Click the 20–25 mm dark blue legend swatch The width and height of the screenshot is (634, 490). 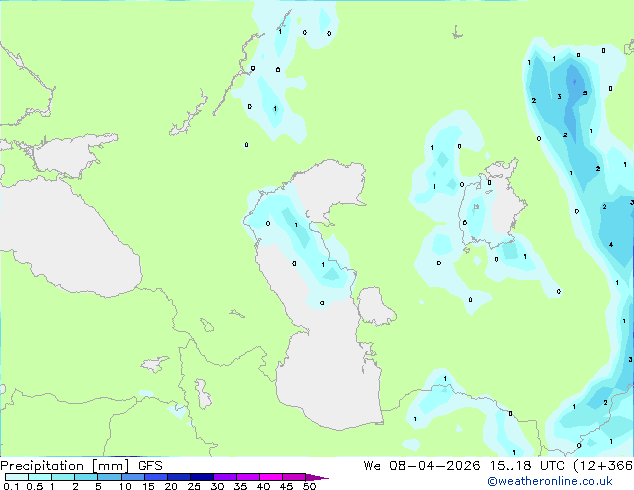point(178,477)
